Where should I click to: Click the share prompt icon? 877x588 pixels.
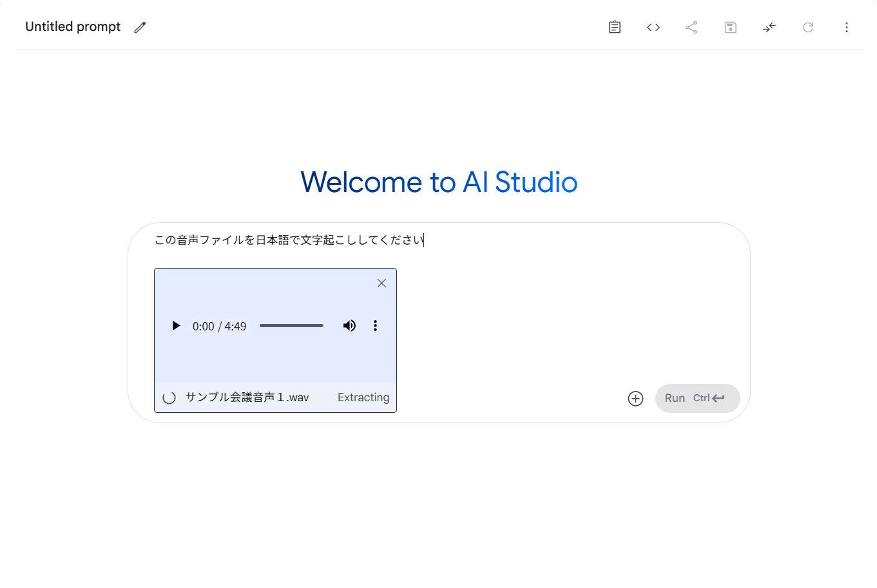point(691,27)
